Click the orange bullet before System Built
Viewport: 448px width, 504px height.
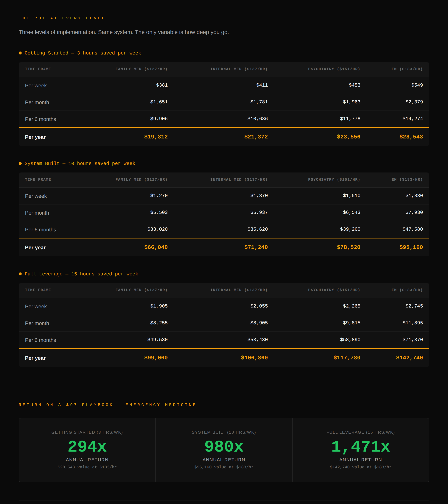coord(20,163)
